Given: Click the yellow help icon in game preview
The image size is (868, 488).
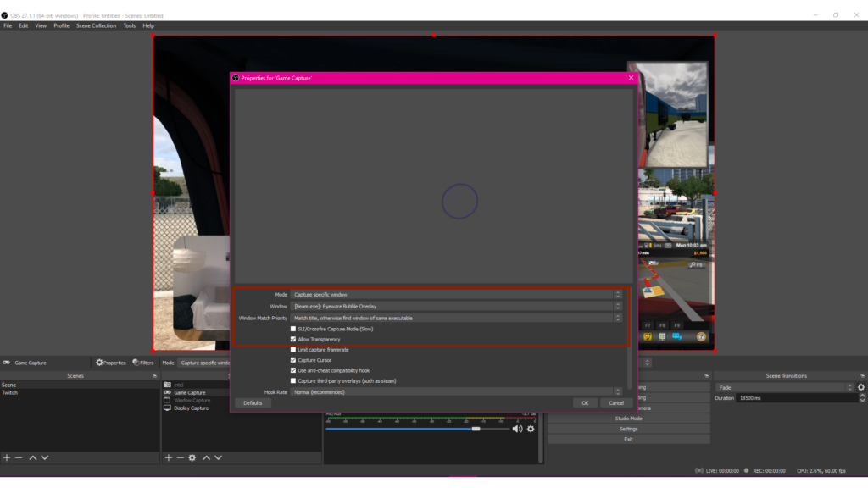Looking at the screenshot, I should point(701,336).
